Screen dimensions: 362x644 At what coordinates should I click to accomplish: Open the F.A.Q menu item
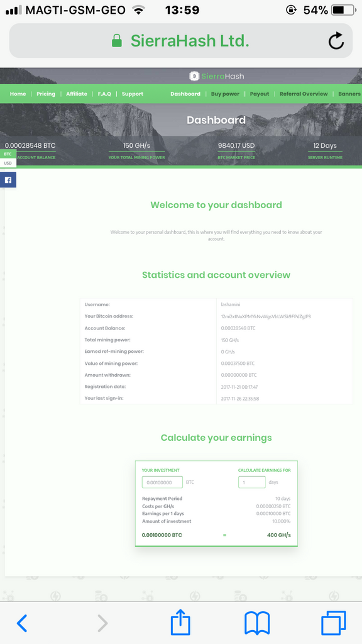coord(104,94)
